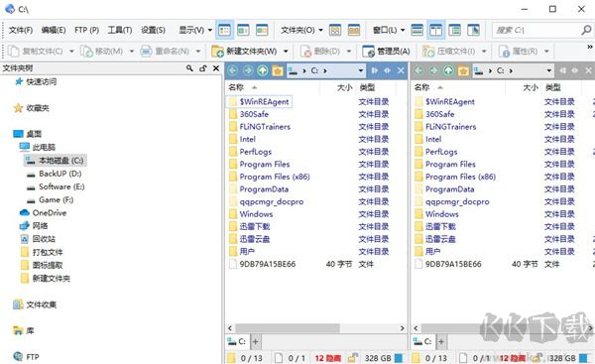Select 本地磁盘 (C:) in folder tree
Image resolution: width=595 pixels, height=364 pixels.
(x=55, y=161)
